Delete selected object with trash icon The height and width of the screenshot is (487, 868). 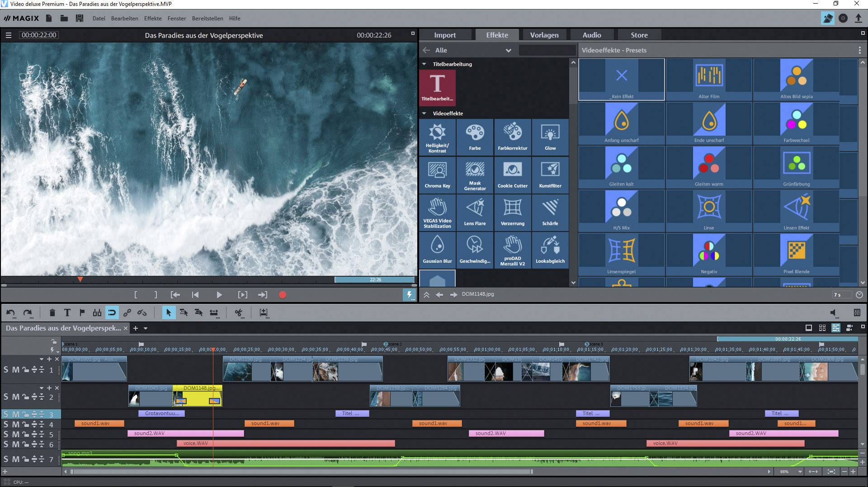tap(52, 312)
